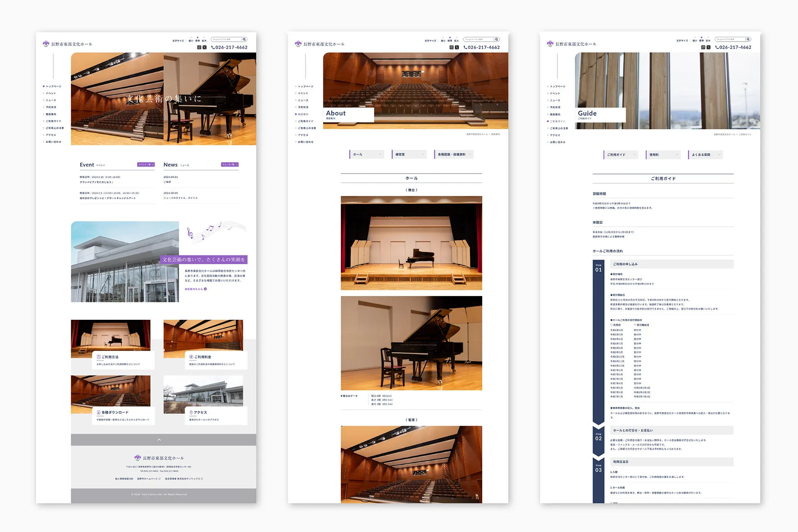This screenshot has height=532, width=798.
Task: Open ニュース in top page sidebar
Action: [51, 100]
